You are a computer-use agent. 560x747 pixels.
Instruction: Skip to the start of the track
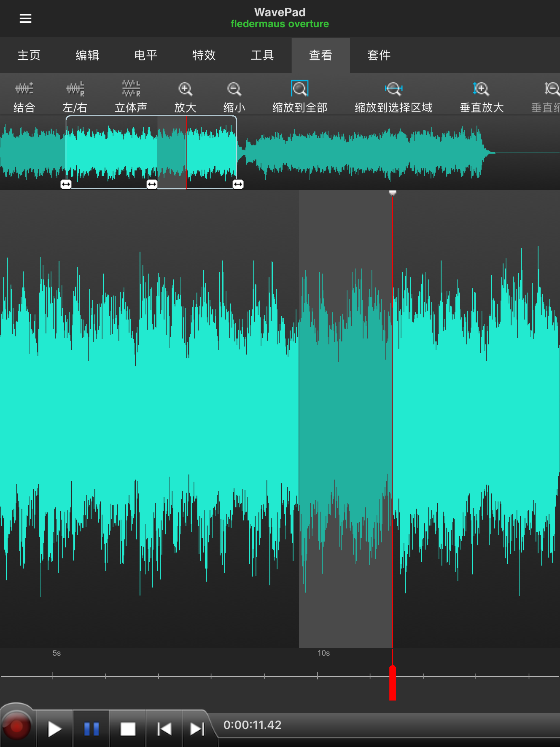(x=164, y=729)
